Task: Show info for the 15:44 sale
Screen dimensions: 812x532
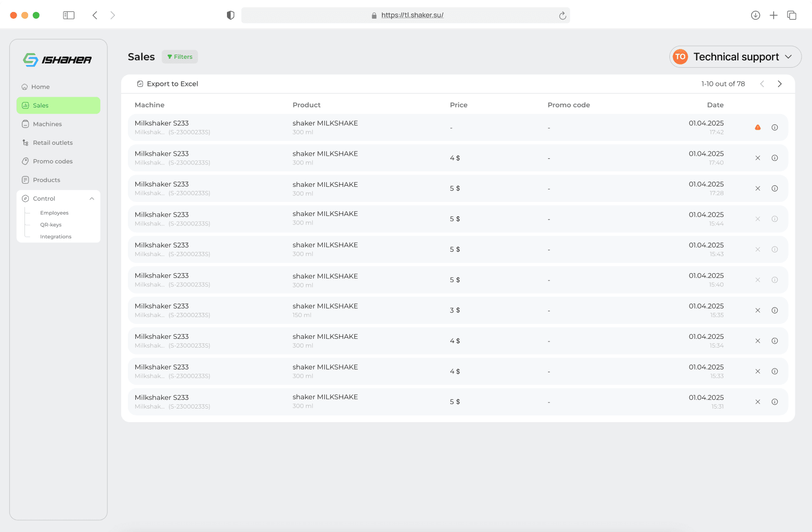Action: point(775,219)
